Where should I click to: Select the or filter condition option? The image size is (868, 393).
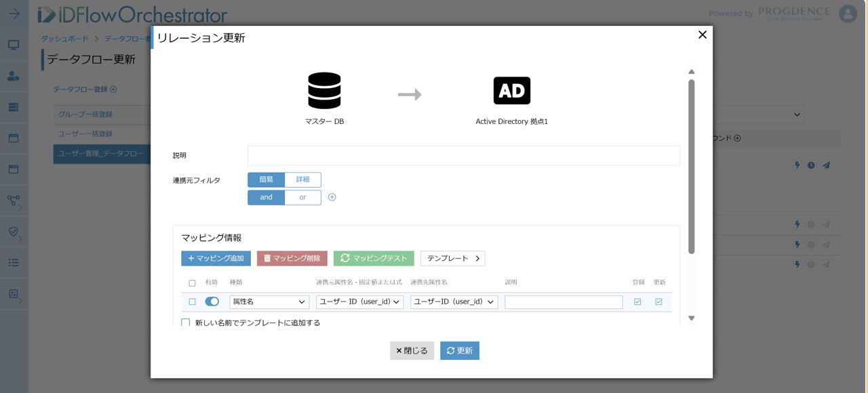click(x=302, y=197)
